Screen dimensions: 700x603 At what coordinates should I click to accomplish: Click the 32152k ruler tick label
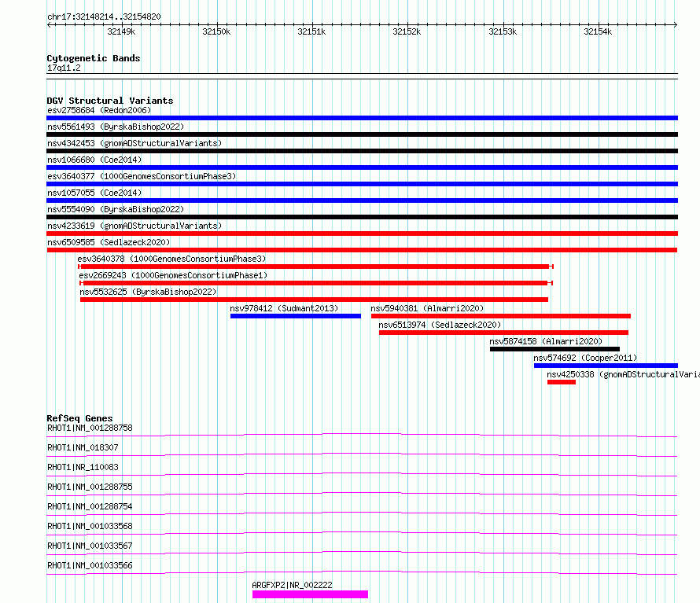pos(407,31)
